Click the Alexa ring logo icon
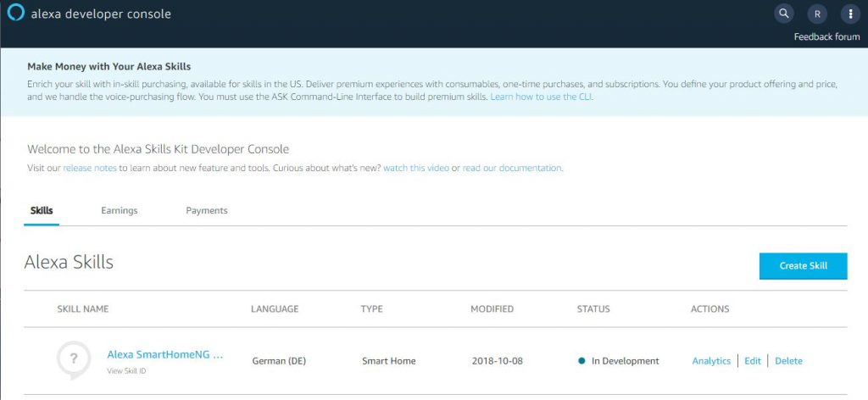 (x=15, y=13)
